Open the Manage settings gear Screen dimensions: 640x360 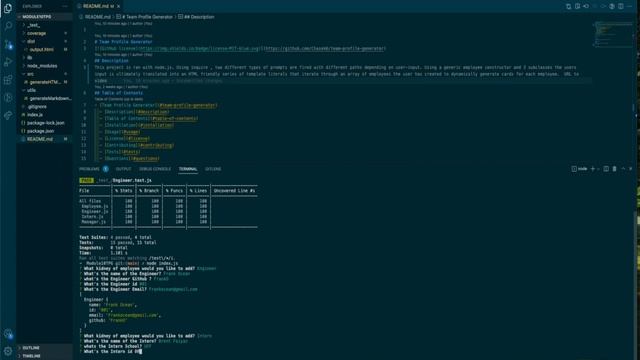[8, 351]
